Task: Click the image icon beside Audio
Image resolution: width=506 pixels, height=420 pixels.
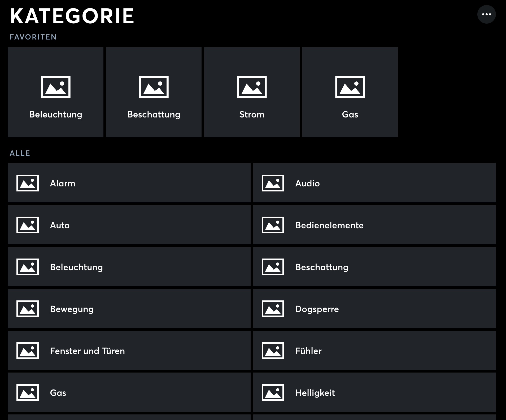Action: click(x=273, y=183)
